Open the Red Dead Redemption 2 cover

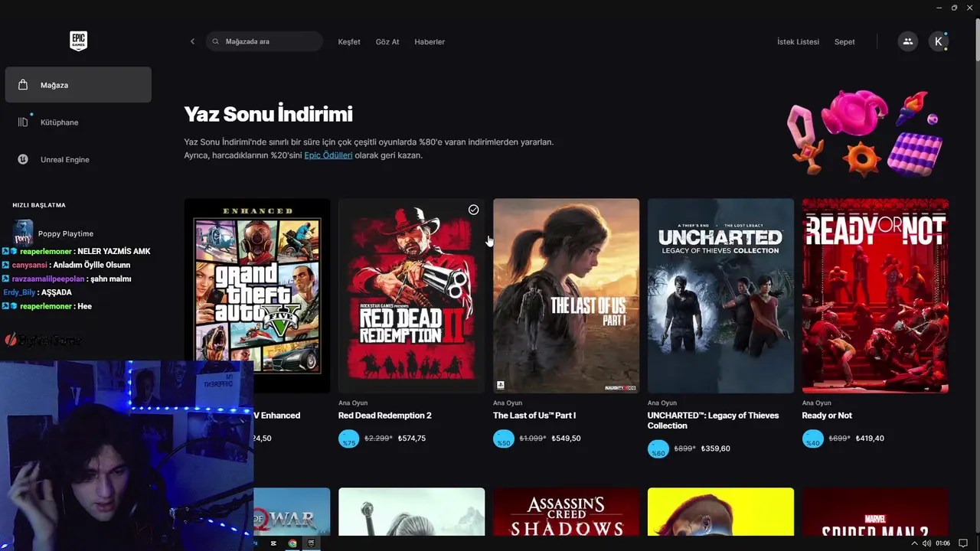(411, 295)
